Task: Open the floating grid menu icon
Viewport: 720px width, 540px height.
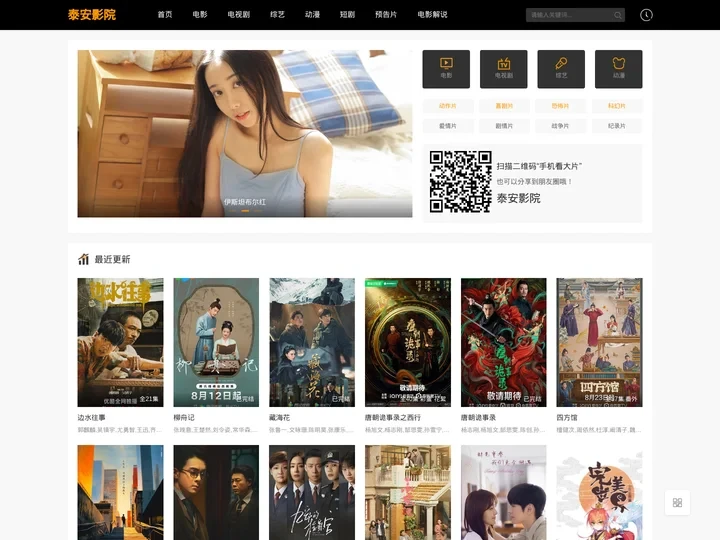Action: point(677,502)
